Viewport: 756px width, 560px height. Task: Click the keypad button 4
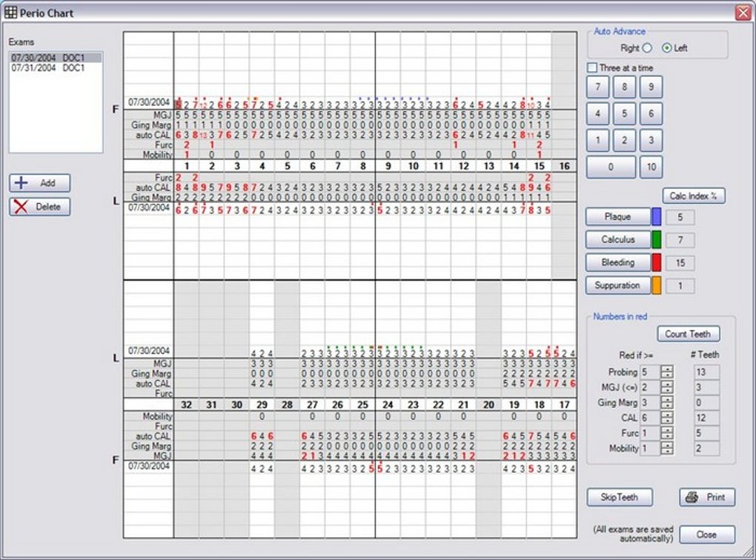(598, 114)
